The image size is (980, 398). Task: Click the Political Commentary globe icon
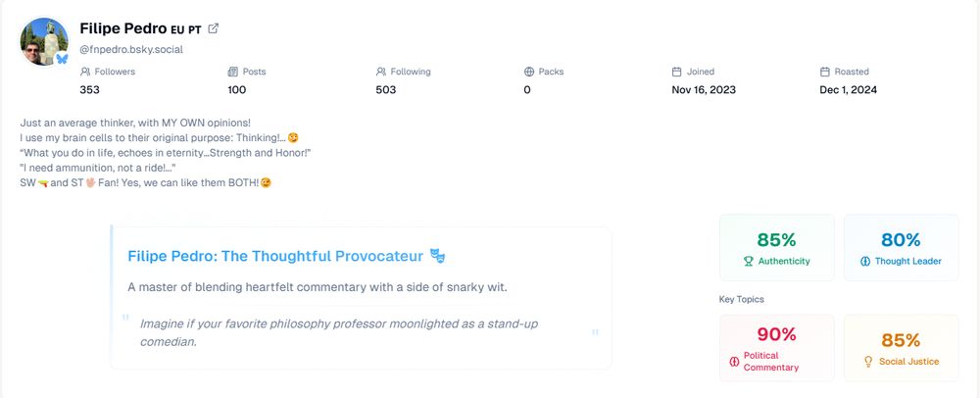pos(734,362)
